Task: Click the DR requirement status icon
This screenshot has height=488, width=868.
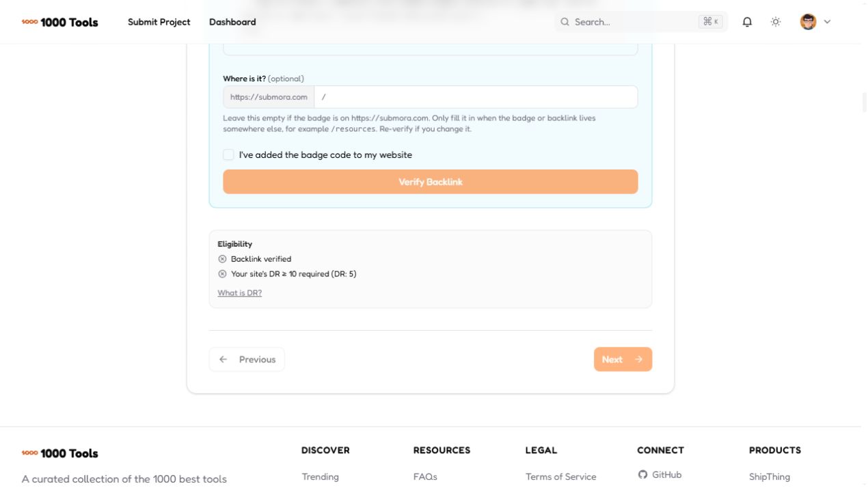Action: point(222,274)
